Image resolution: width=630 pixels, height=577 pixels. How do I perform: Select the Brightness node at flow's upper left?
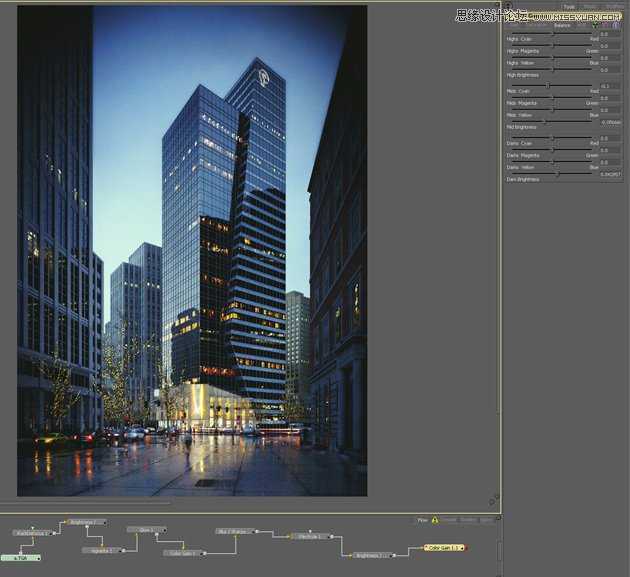tap(86, 522)
